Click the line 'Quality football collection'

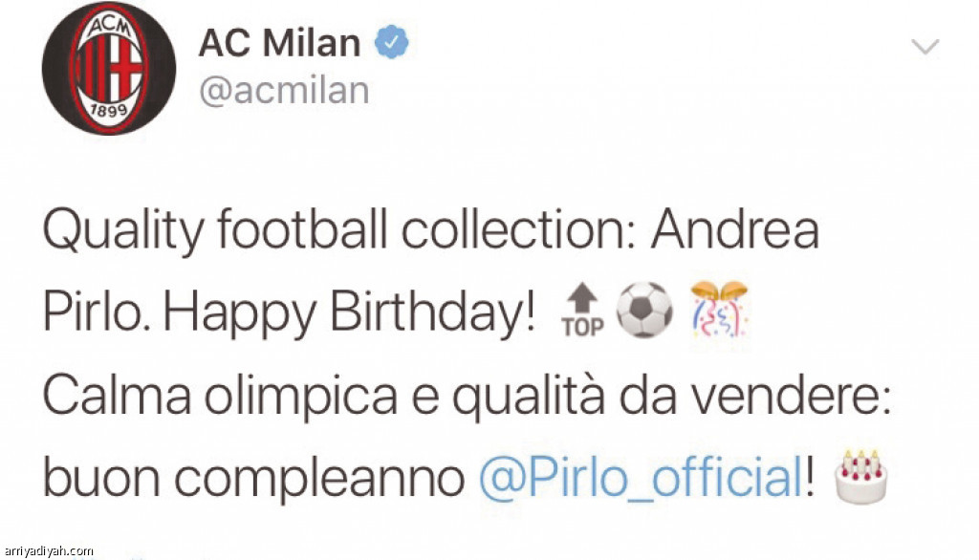[339, 231]
